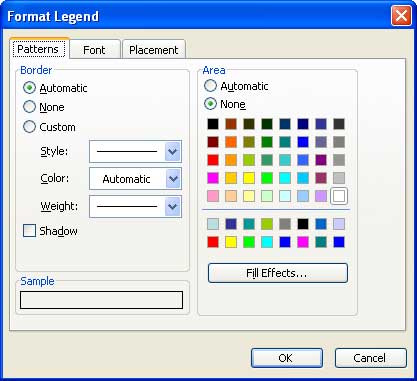This screenshot has height=381, width=417.
Task: Confirm with the OK button
Action: (287, 358)
